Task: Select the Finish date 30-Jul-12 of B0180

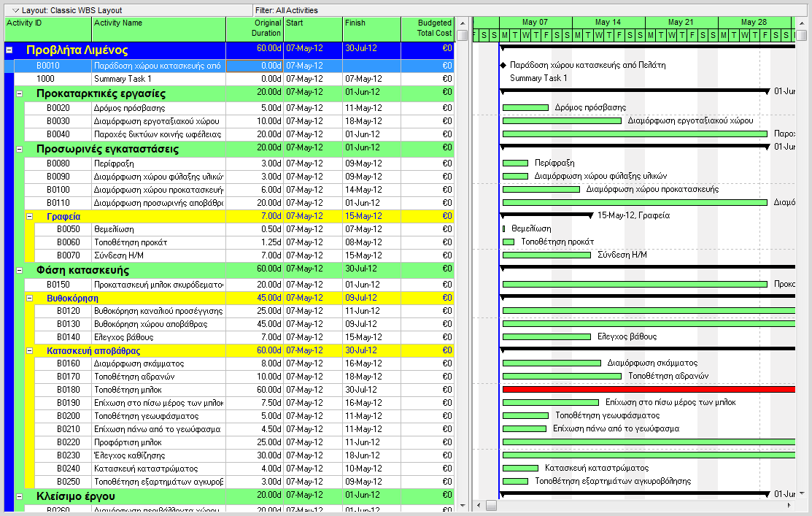Action: pyautogui.click(x=372, y=390)
